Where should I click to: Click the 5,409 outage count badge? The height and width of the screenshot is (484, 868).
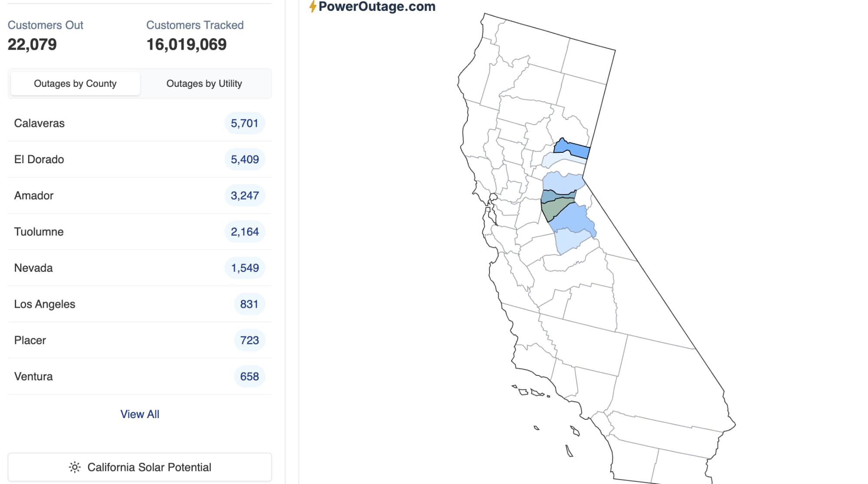244,159
